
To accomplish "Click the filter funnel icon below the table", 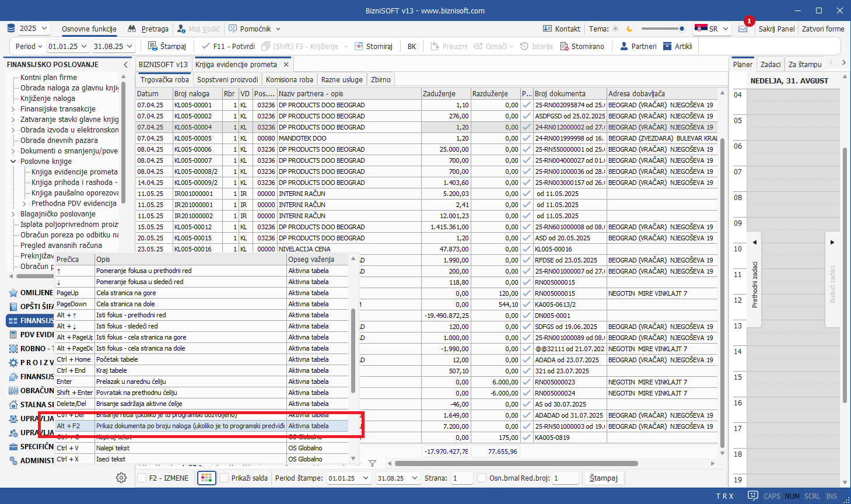I will [x=372, y=463].
